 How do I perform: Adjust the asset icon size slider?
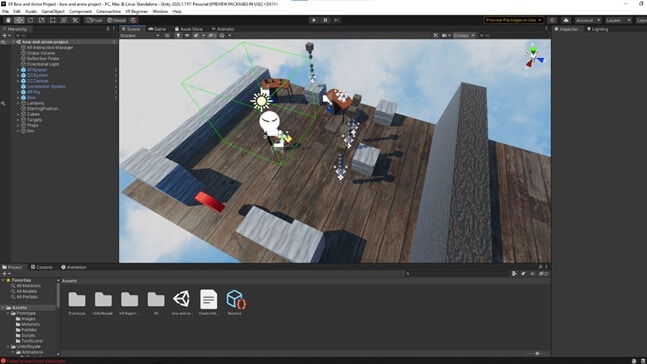pyautogui.click(x=537, y=354)
